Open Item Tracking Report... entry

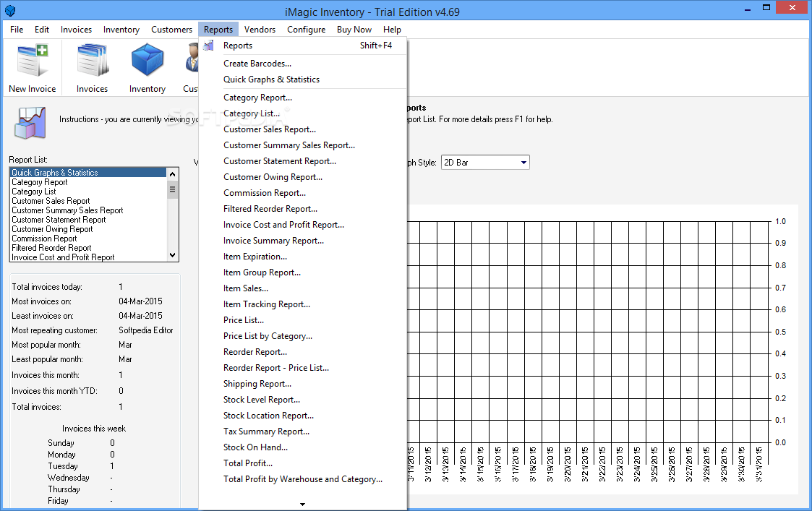coord(303,304)
